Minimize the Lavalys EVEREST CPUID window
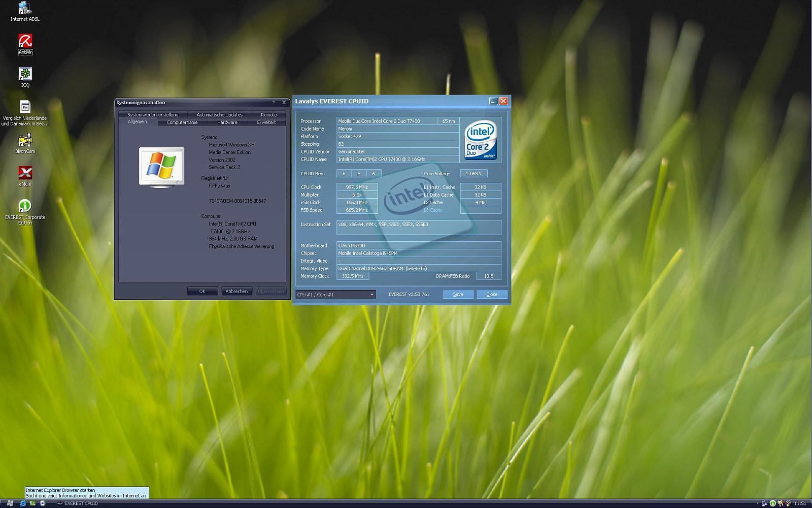 pyautogui.click(x=493, y=101)
